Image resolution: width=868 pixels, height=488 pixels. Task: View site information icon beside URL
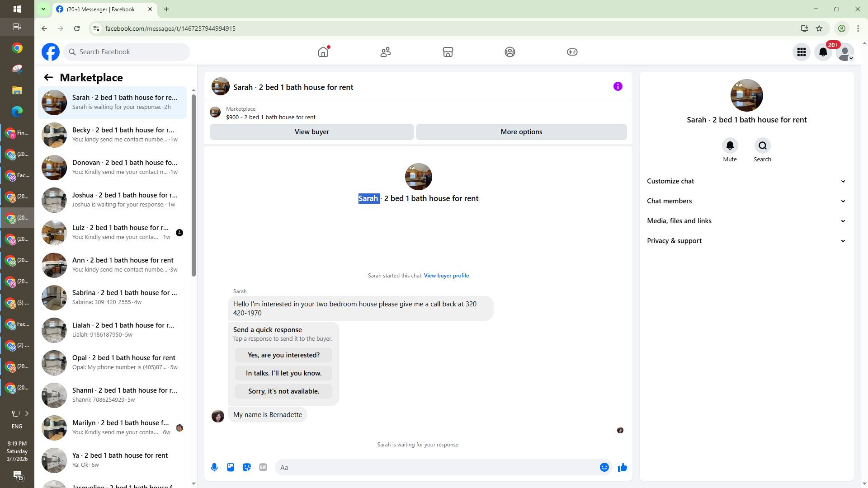coord(96,28)
